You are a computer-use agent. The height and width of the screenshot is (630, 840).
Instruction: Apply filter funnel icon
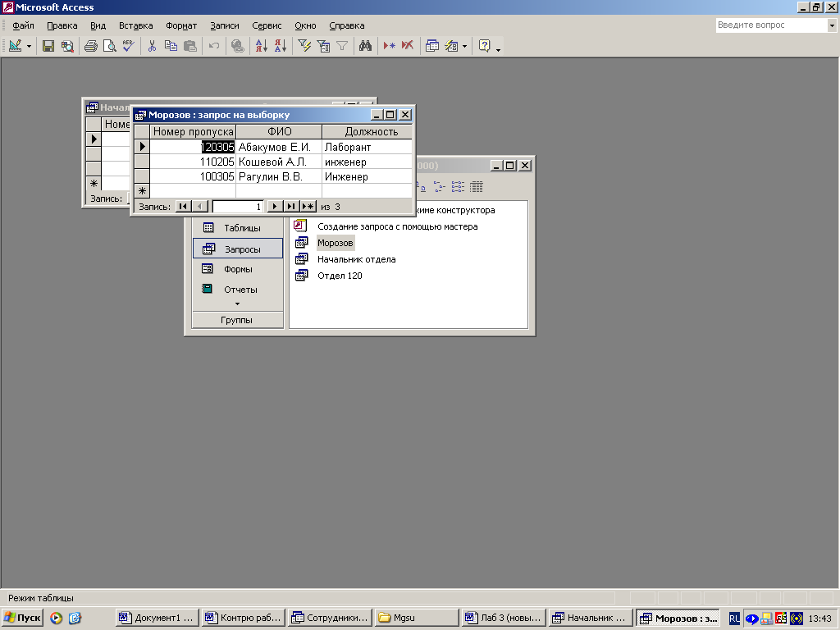[342, 46]
